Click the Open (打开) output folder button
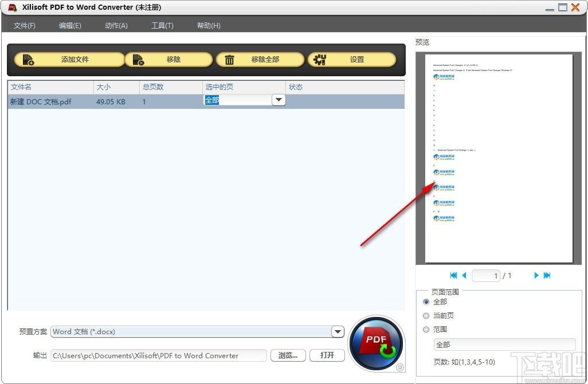The image size is (588, 384). (327, 355)
